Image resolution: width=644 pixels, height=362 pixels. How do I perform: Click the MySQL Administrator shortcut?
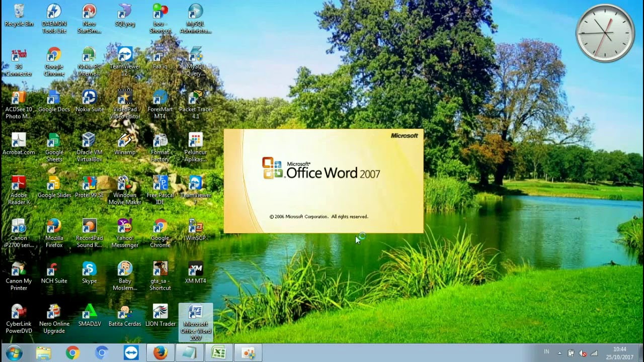pos(195,19)
